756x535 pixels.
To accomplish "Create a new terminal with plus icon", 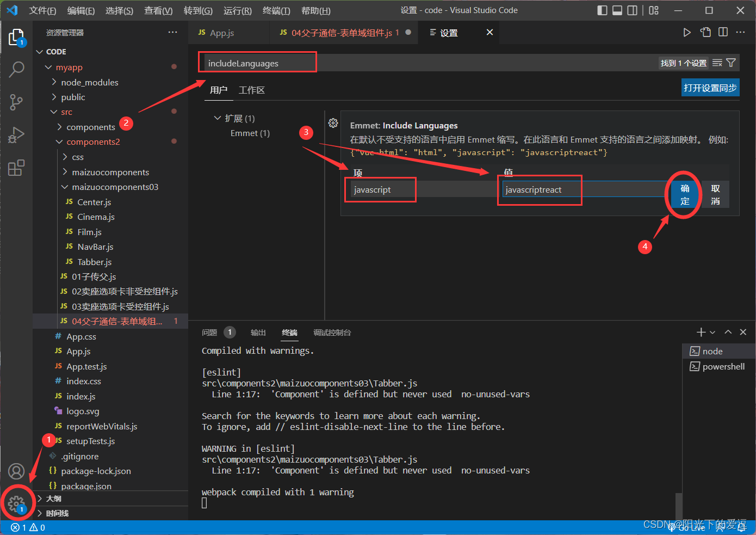I will (701, 332).
